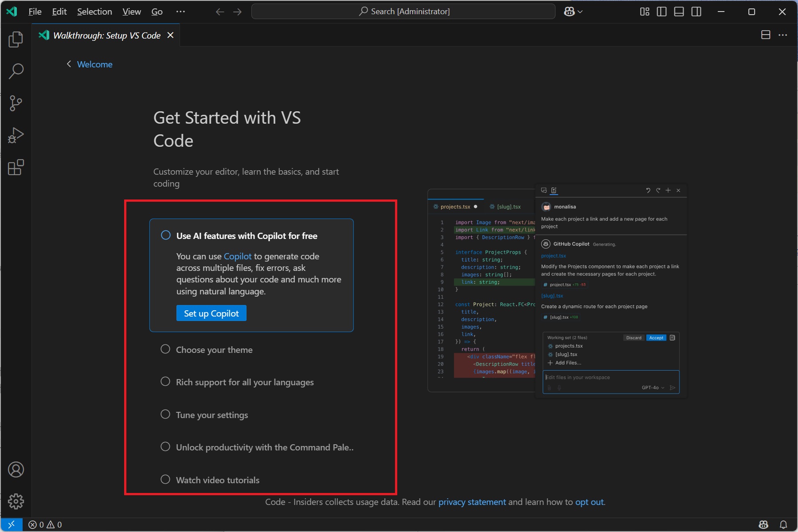
Task: Open the Run and Debug view
Action: (x=16, y=135)
